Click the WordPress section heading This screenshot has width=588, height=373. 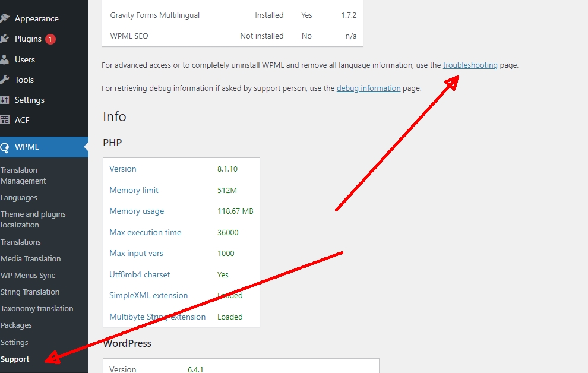tap(127, 343)
